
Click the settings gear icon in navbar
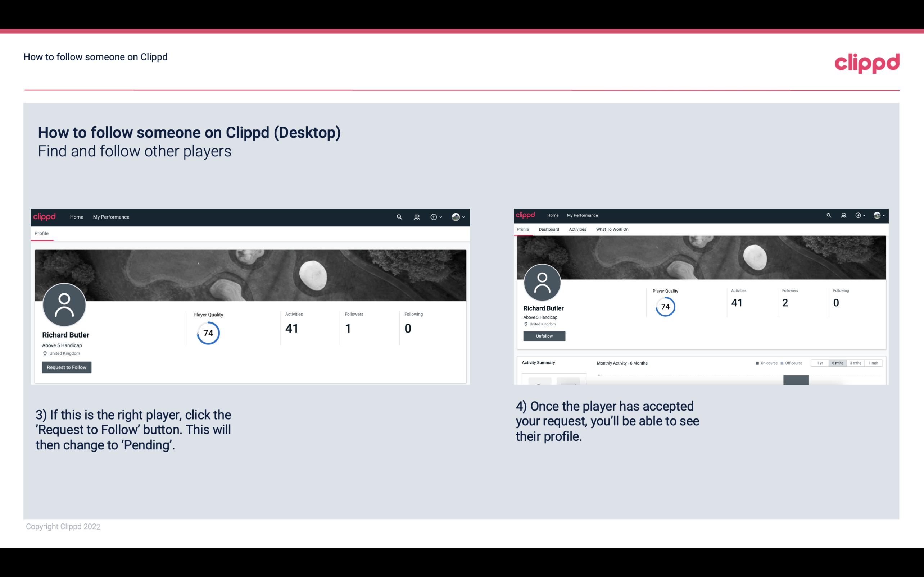click(x=436, y=217)
